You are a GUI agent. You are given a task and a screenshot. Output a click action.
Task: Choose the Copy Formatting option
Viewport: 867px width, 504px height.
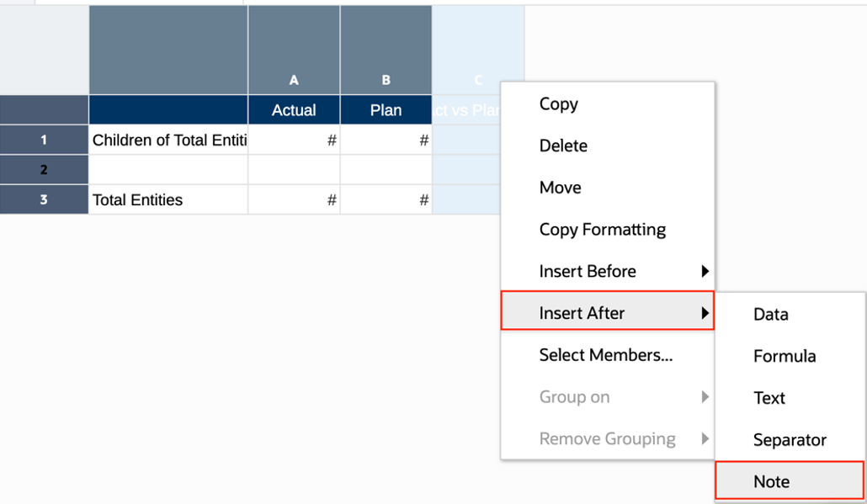pos(602,230)
